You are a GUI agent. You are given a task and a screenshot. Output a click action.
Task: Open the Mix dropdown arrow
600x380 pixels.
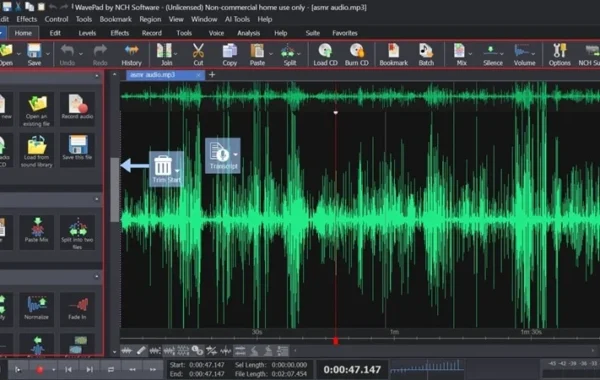[x=470, y=54]
